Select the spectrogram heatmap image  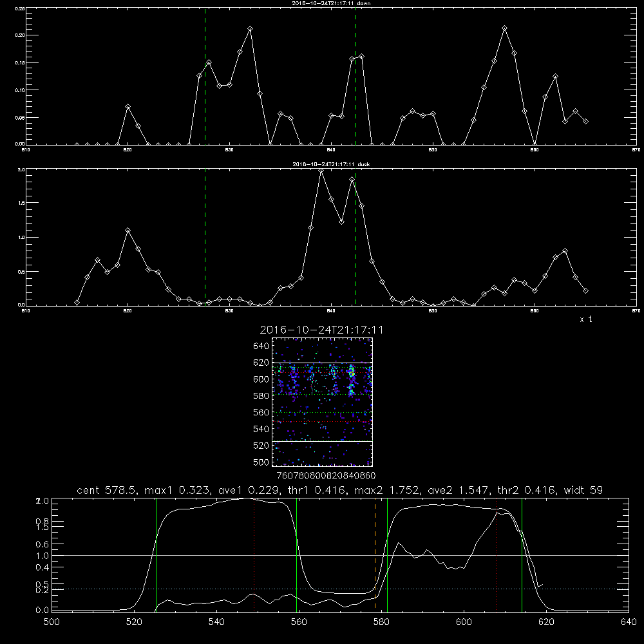point(323,402)
